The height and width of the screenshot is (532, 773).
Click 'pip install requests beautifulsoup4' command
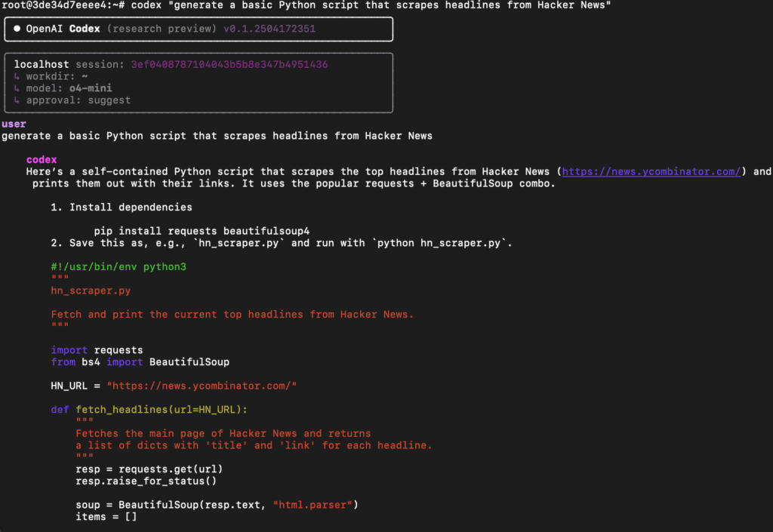click(x=202, y=231)
